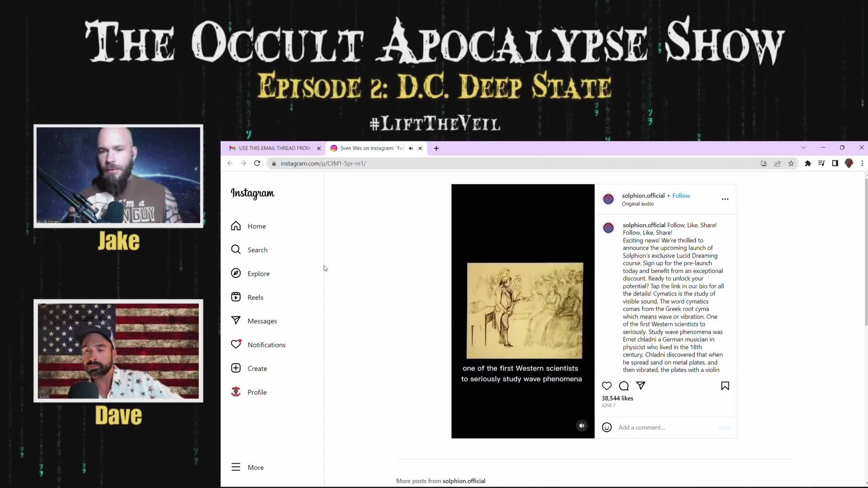Like the post with the heart icon
This screenshot has height=488, width=868.
click(607, 386)
